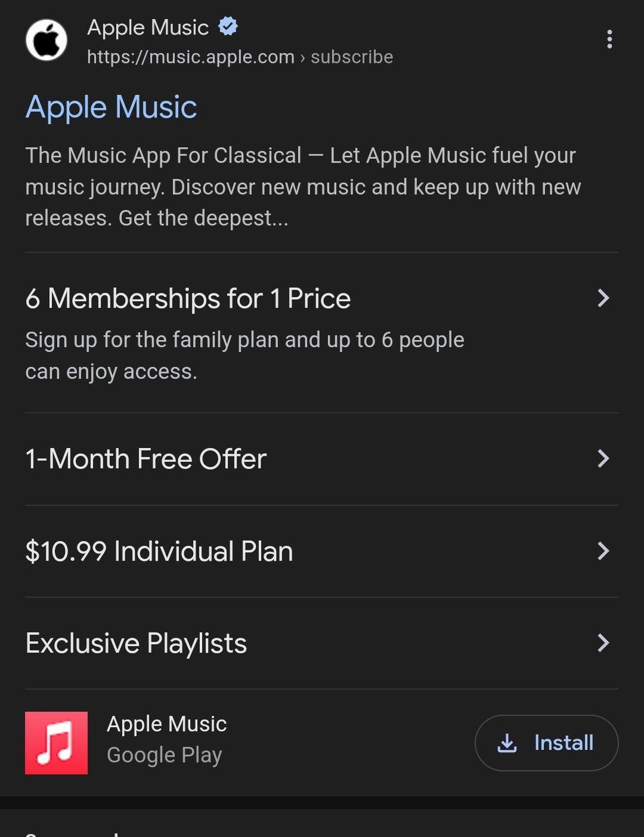644x837 pixels.
Task: Click the chevron next to Exclusive Playlists
Action: [603, 643]
